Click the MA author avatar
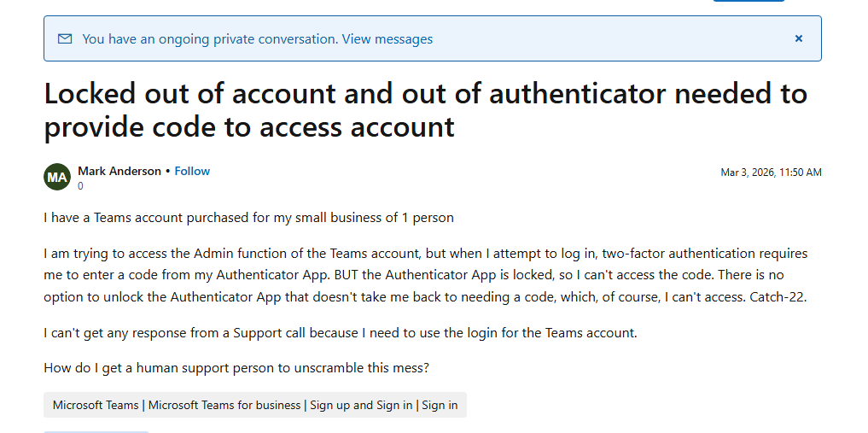The image size is (868, 433). point(57,177)
